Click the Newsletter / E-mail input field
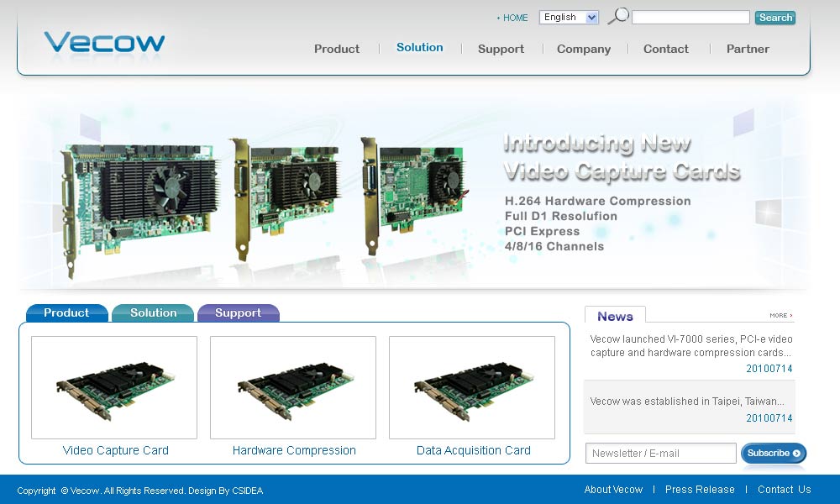 (660, 454)
